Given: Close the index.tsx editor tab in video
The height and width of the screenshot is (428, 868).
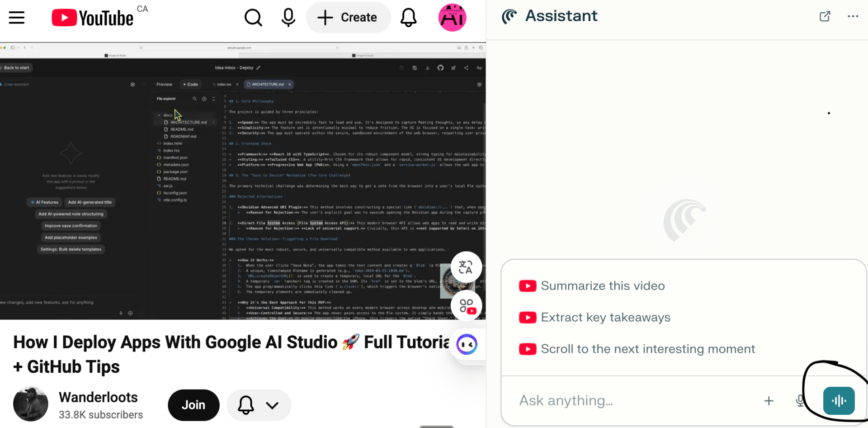Looking at the screenshot, I should (x=237, y=85).
